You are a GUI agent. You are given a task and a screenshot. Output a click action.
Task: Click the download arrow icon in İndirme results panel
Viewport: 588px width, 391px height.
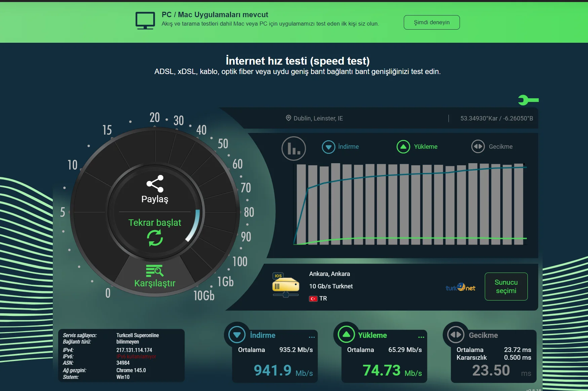click(x=237, y=335)
